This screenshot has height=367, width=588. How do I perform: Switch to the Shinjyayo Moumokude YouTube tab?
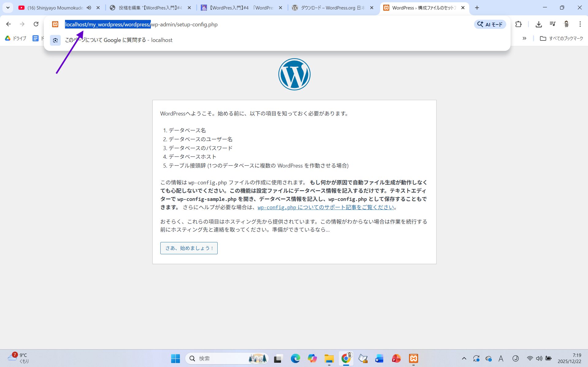(x=55, y=8)
